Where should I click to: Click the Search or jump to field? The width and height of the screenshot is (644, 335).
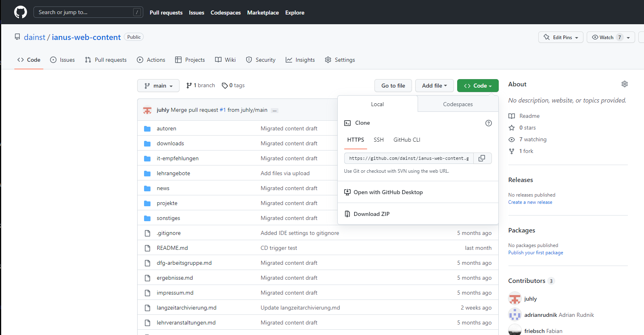click(88, 12)
